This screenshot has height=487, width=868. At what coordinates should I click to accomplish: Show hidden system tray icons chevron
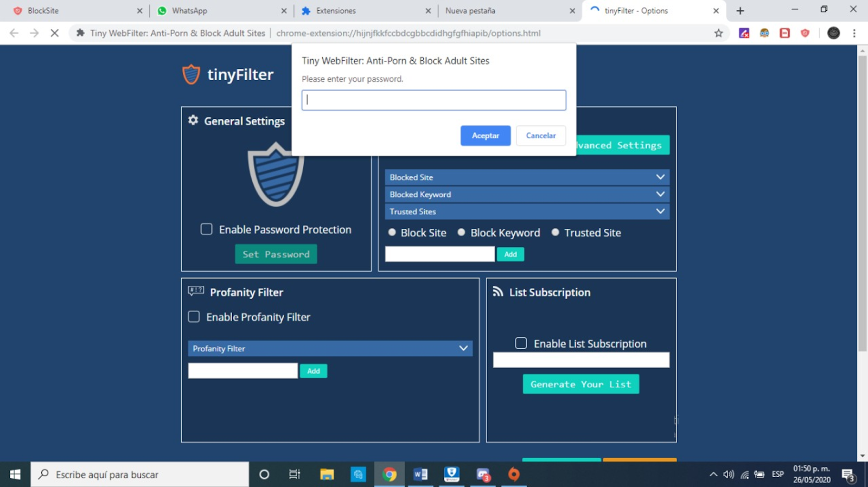click(713, 475)
